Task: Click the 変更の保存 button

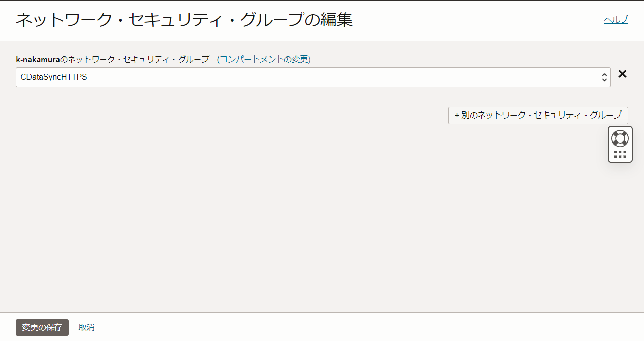Action: coord(42,327)
